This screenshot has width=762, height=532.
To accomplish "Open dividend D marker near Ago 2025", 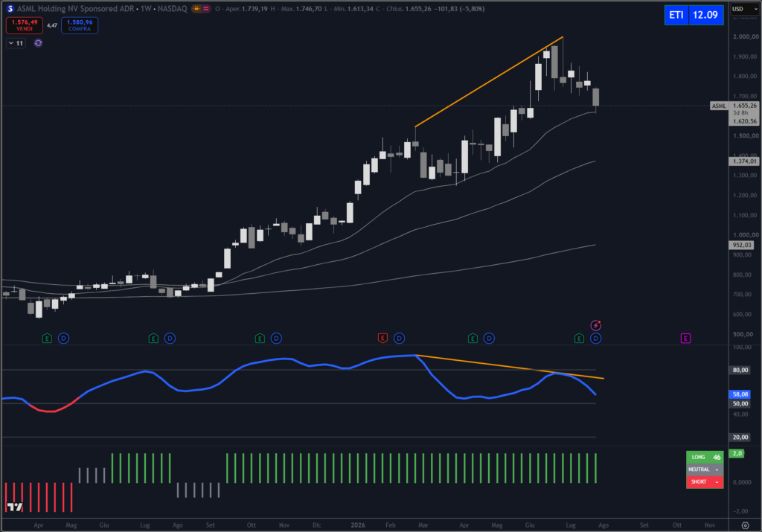I will click(x=170, y=338).
